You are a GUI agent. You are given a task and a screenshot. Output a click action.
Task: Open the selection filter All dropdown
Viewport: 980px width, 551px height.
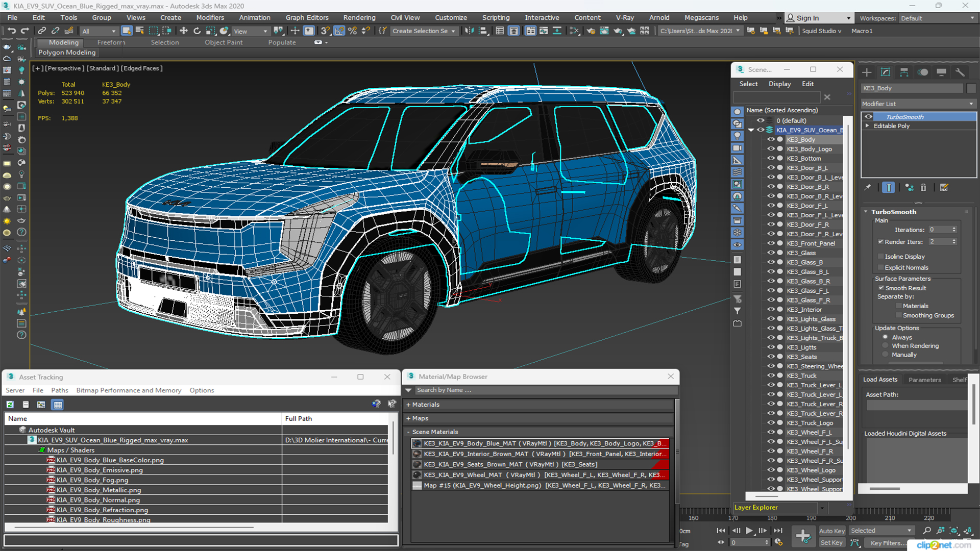(99, 31)
